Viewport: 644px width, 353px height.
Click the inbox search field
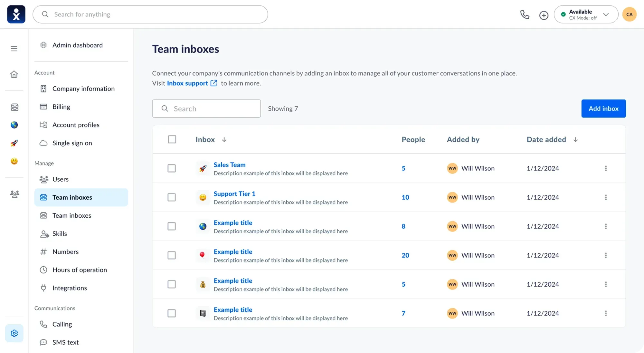click(x=206, y=109)
